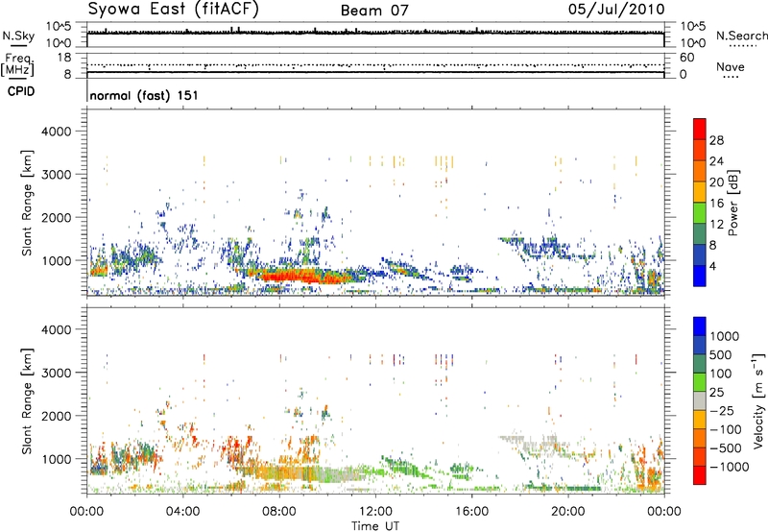Click the 'Freq. [MHz]' label
Image resolution: width=768 pixels, height=532 pixels.
17,64
